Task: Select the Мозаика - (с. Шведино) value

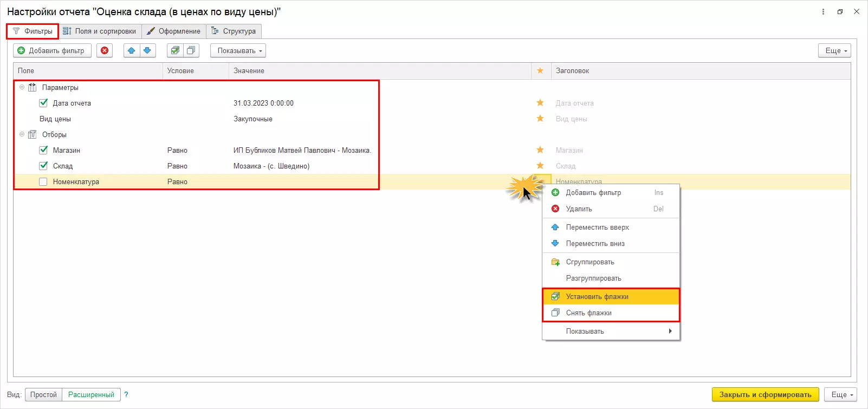Action: [271, 166]
